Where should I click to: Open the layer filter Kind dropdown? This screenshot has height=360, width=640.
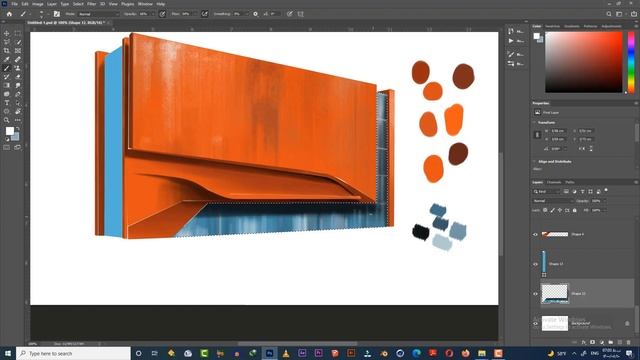[547, 191]
